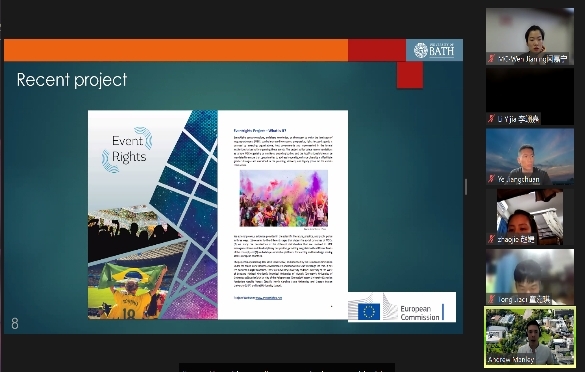
Task: Click the Recent project slide title
Action: (x=72, y=80)
